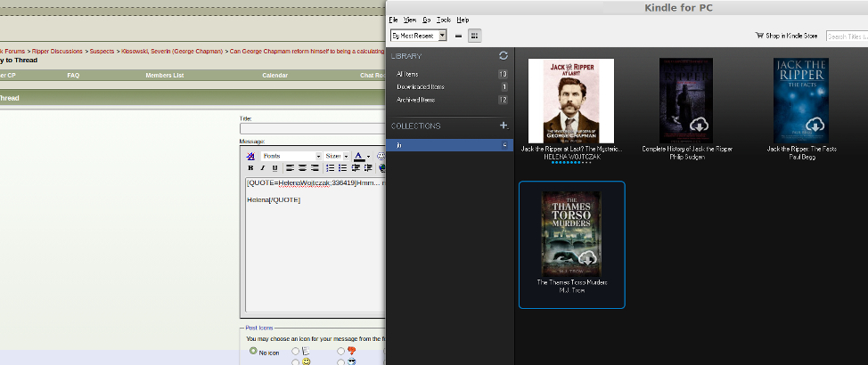This screenshot has width=868, height=365.
Task: Switch to grid view in Kindle
Action: [x=474, y=36]
